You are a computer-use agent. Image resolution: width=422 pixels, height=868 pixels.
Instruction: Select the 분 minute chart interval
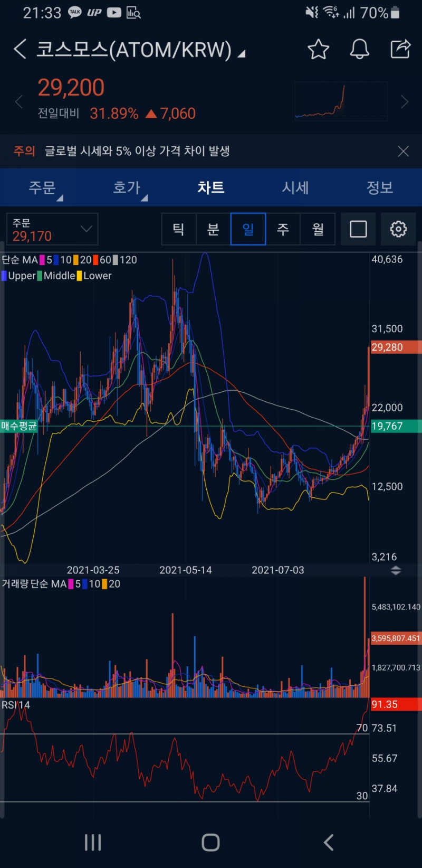(214, 229)
